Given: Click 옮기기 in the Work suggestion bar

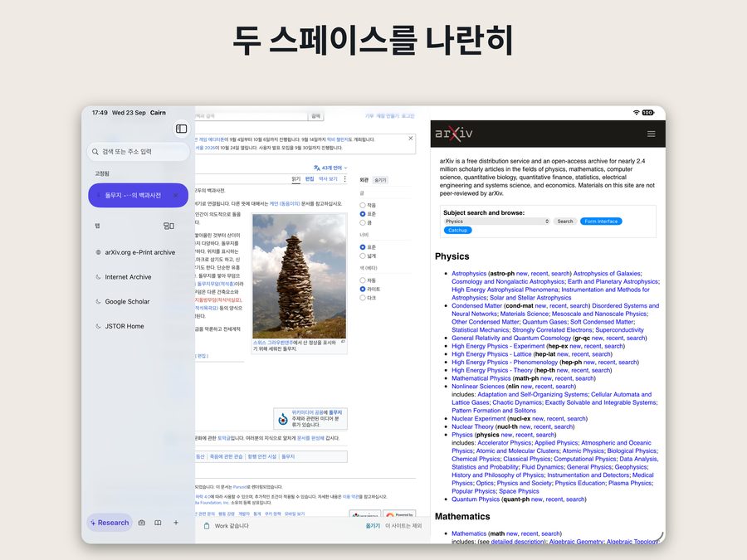Looking at the screenshot, I should [x=373, y=526].
